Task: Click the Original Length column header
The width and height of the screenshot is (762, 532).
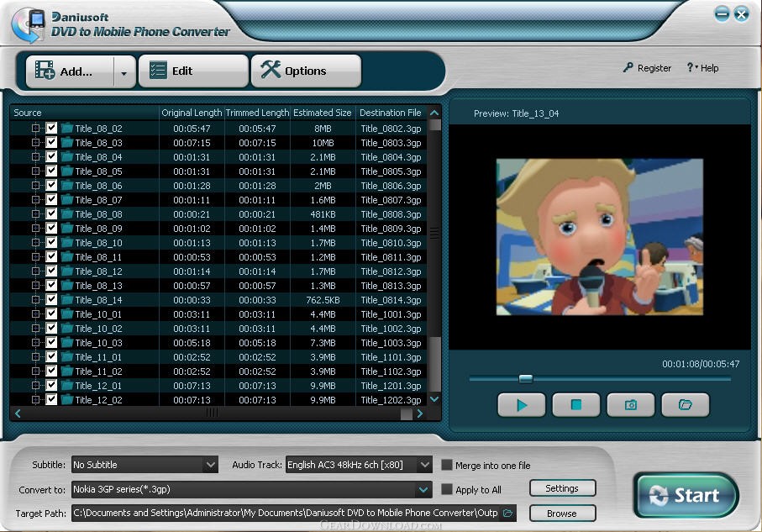Action: point(192,113)
